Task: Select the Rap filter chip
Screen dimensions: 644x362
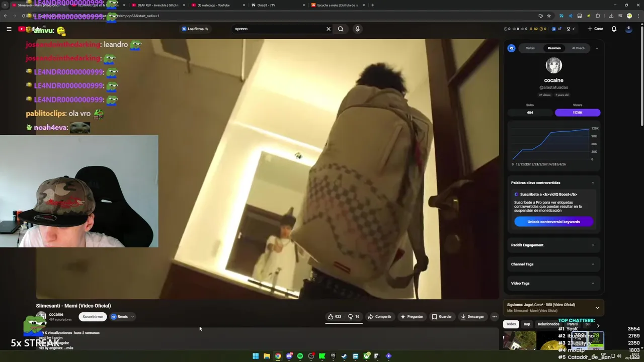Action: click(527, 324)
